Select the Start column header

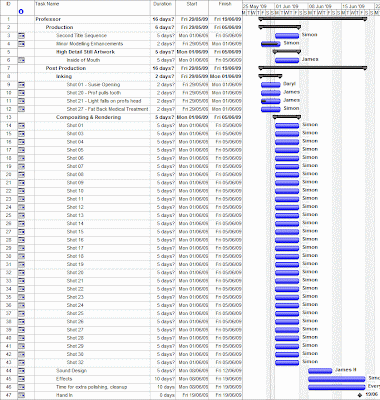tap(192, 8)
